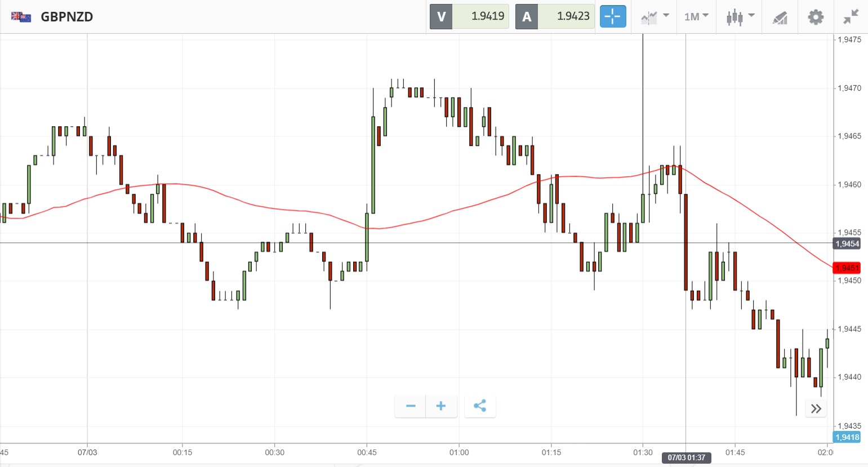Click the 07/03 01:37 time marker

click(x=686, y=457)
